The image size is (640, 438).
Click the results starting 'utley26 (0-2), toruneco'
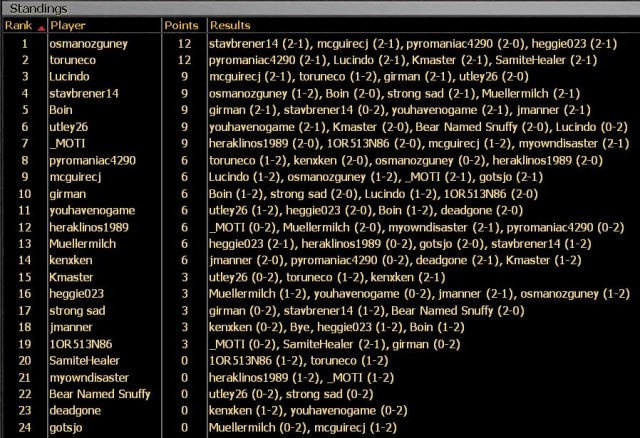(327, 277)
